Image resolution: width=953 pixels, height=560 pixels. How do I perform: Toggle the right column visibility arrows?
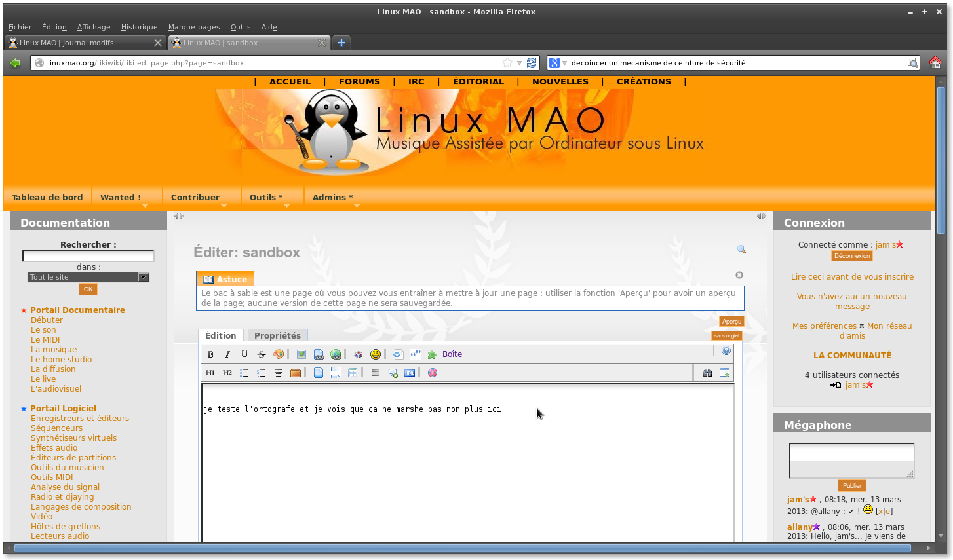pyautogui.click(x=762, y=216)
